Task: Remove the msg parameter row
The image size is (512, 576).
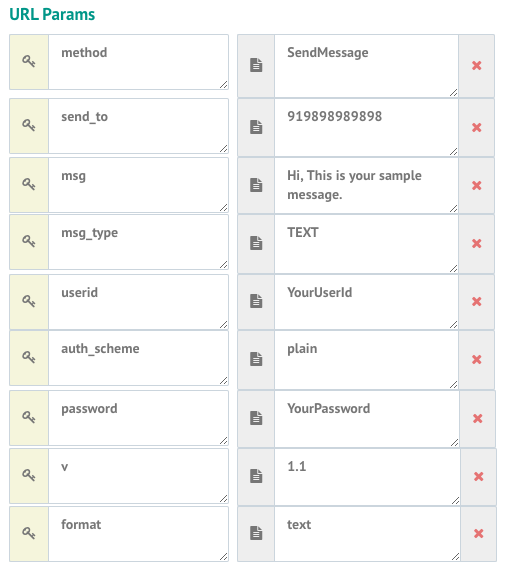Action: point(476,186)
